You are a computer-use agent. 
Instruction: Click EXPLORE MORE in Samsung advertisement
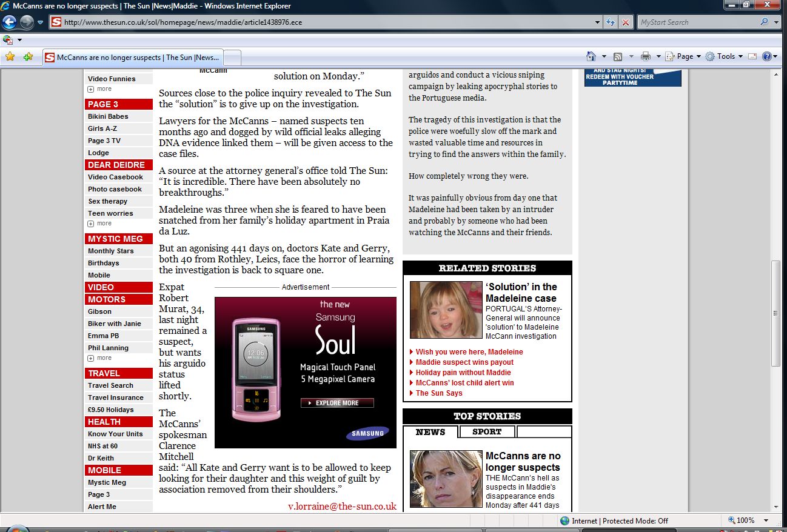[x=337, y=403]
